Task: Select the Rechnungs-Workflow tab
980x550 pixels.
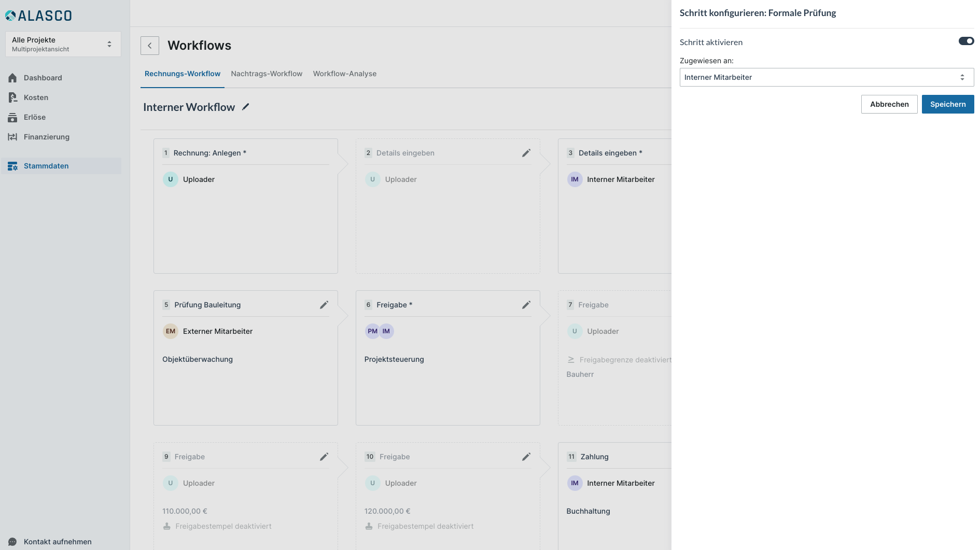Action: (183, 74)
